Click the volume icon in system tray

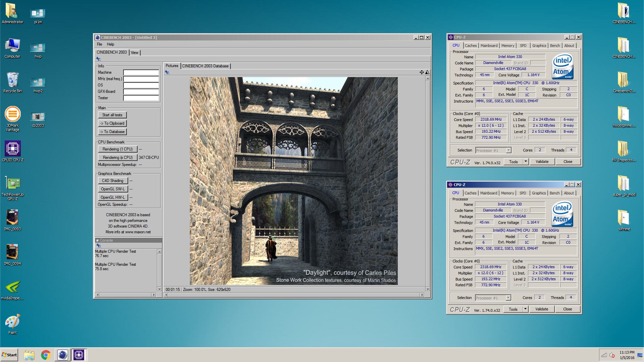click(x=612, y=355)
